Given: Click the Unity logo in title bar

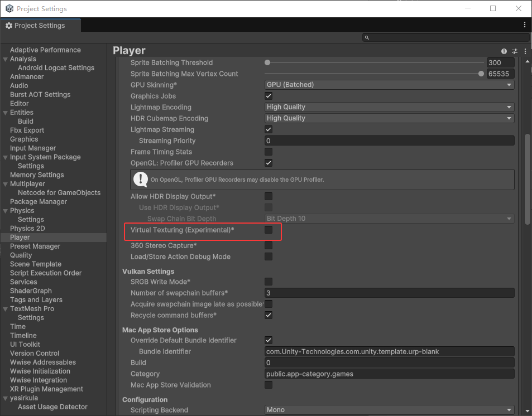Looking at the screenshot, I should coord(9,9).
